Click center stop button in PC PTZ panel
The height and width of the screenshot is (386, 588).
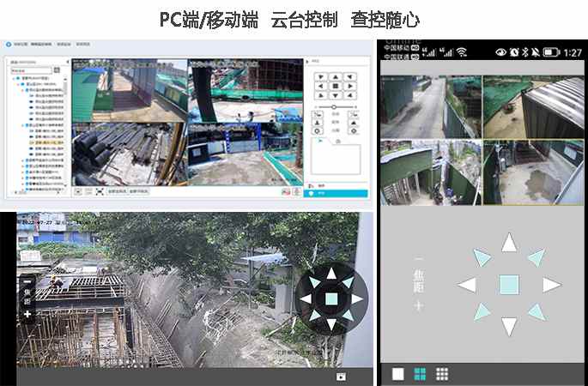[335, 86]
